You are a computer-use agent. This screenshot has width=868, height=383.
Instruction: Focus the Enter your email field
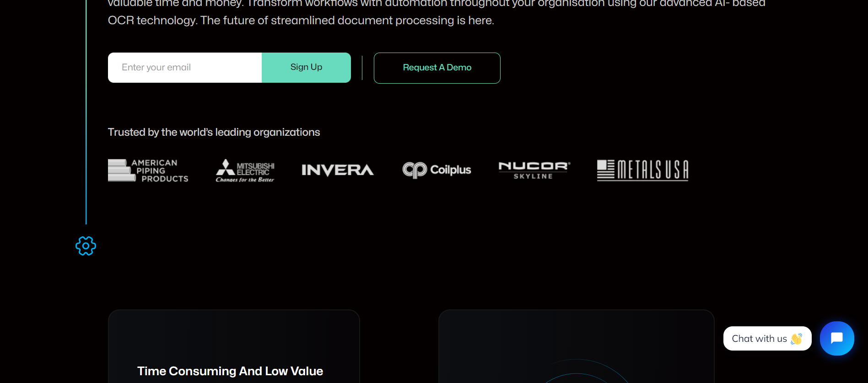coord(185,68)
